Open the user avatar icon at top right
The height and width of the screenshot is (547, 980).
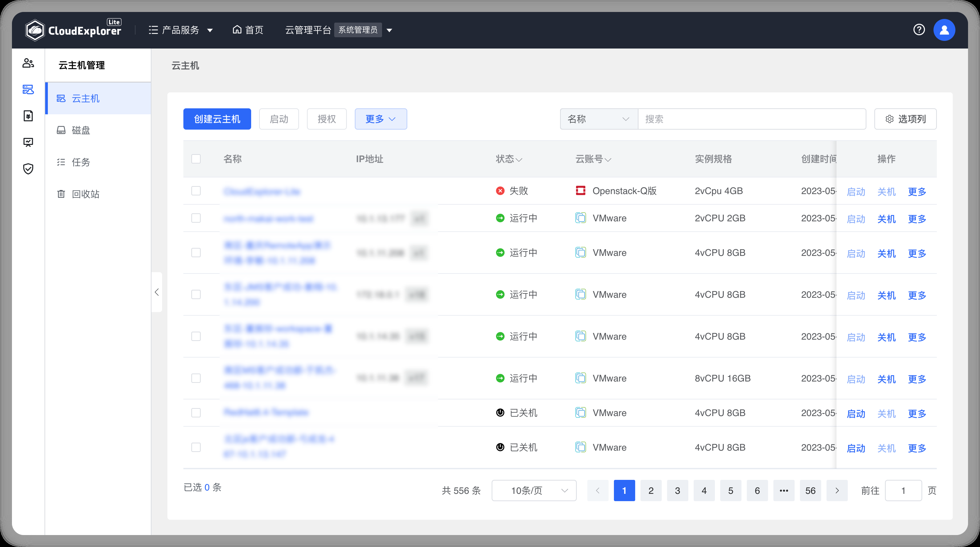coord(944,30)
